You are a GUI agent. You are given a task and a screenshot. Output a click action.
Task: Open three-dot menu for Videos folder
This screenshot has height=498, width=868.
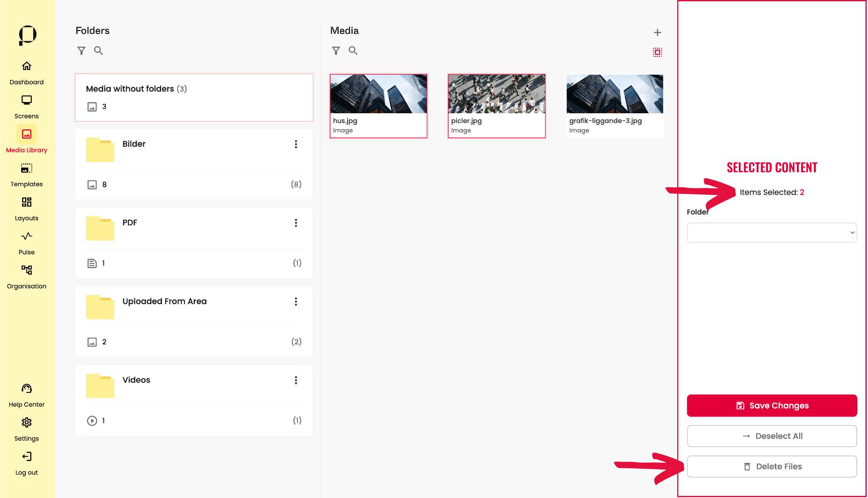(296, 380)
